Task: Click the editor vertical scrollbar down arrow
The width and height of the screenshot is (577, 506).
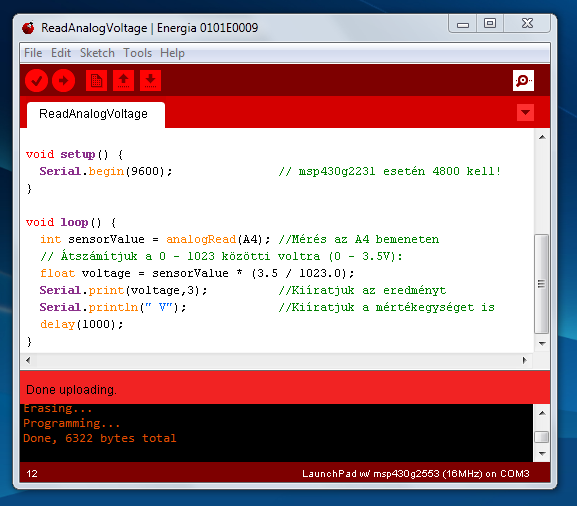Action: pos(542,343)
